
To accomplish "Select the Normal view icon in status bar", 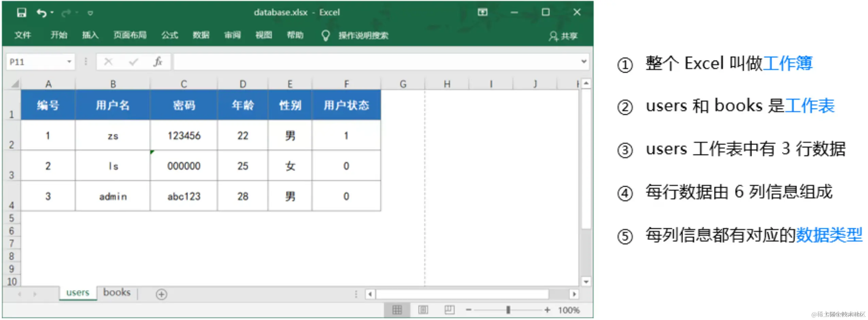I will pyautogui.click(x=397, y=310).
